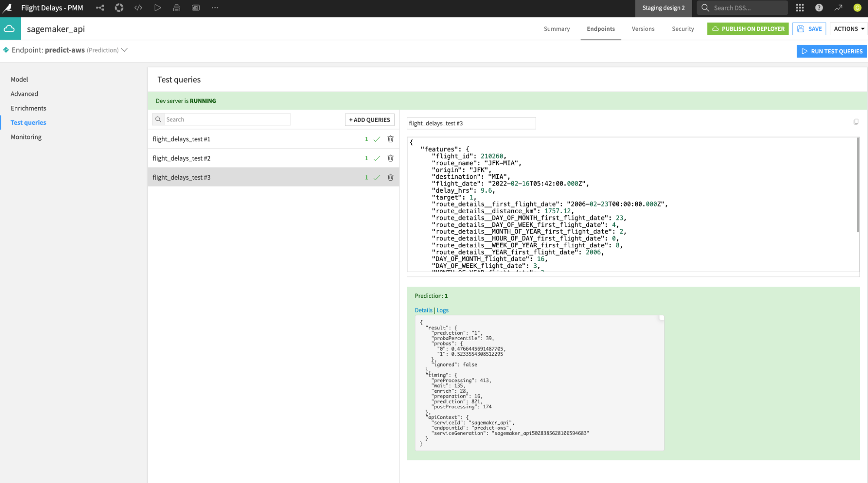Click the green check beside flight_delays_test #3
Screen dimensions: 868x483
coord(376,177)
